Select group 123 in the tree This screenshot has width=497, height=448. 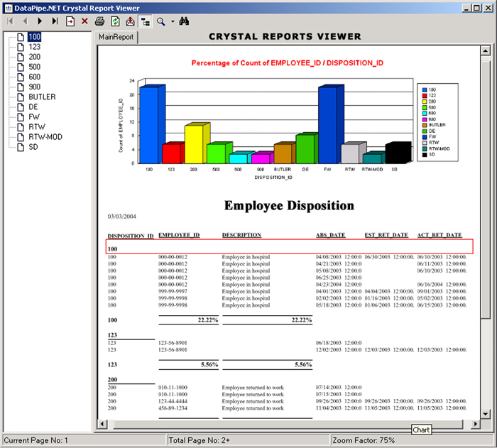35,47
